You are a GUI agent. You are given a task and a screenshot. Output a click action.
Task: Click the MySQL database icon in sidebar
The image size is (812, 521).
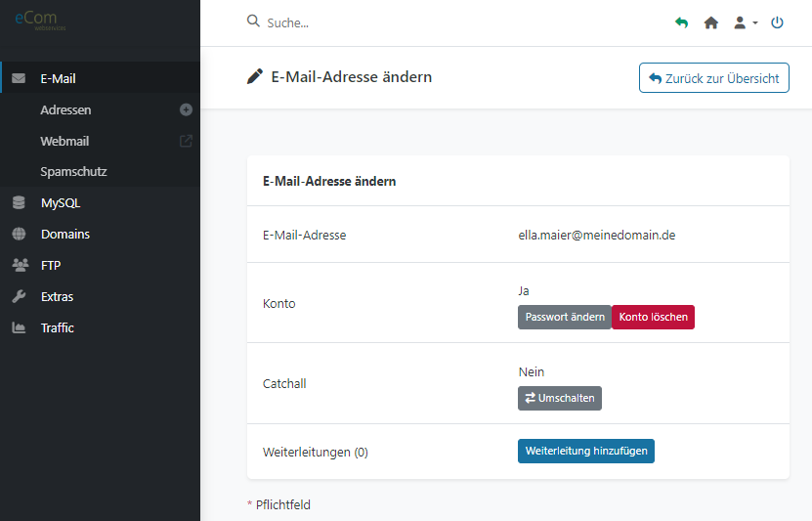[19, 203]
